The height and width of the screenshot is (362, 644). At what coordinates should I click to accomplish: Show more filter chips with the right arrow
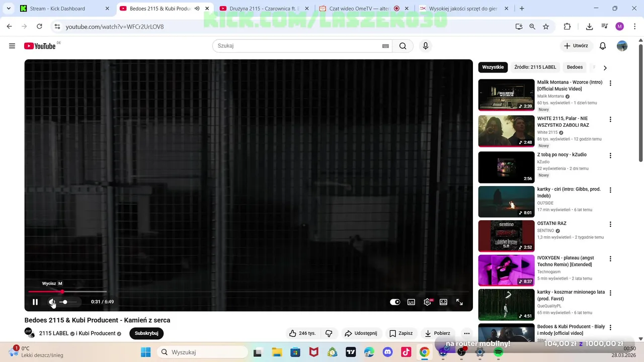coord(605,67)
